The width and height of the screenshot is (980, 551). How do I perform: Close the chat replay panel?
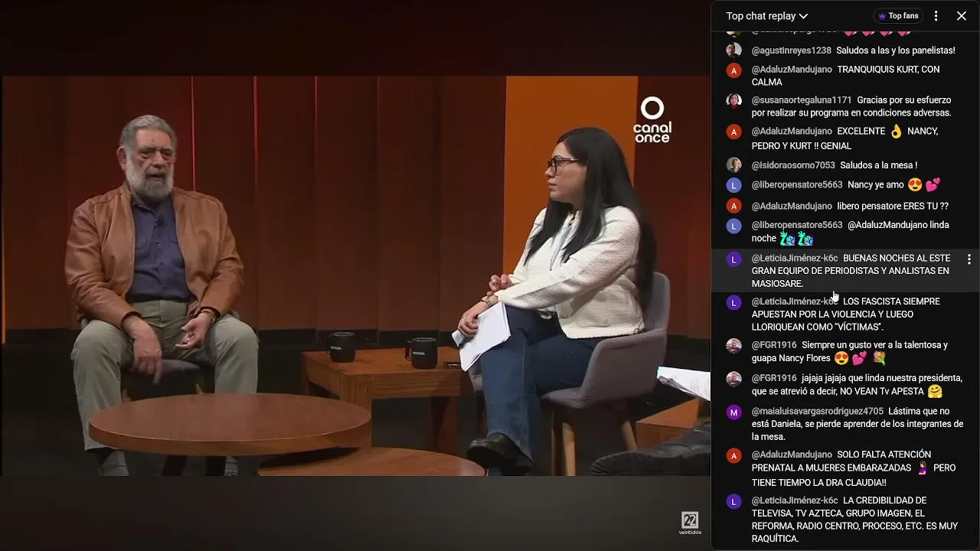coord(962,16)
